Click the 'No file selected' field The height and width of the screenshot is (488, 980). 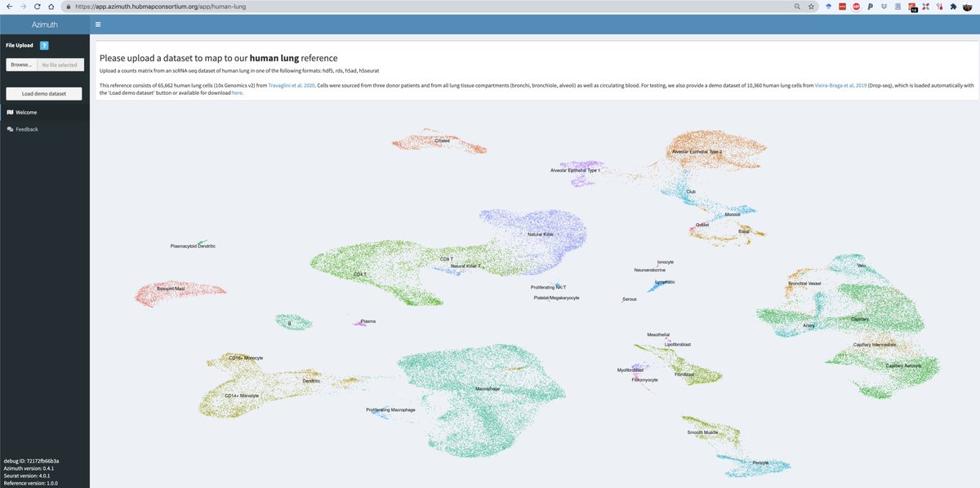click(61, 64)
